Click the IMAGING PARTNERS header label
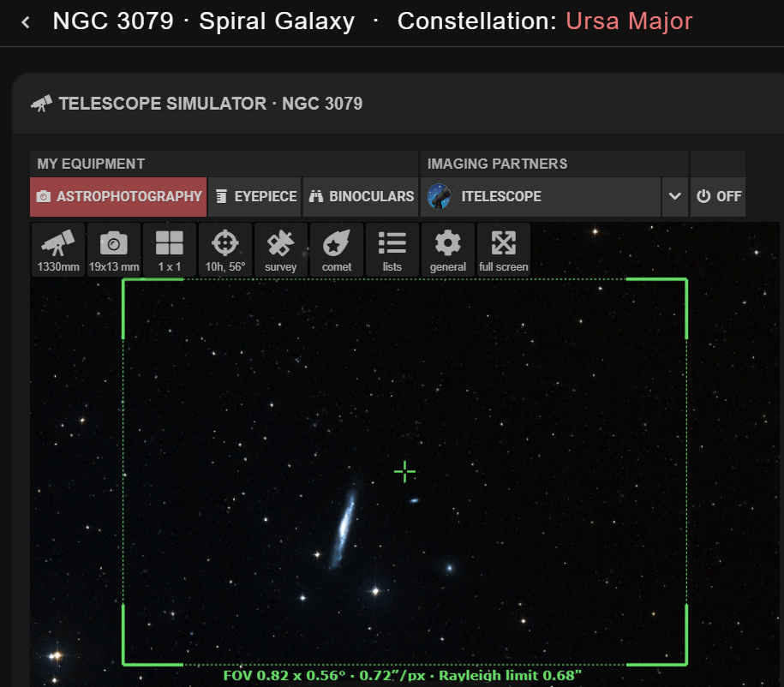 [x=498, y=164]
